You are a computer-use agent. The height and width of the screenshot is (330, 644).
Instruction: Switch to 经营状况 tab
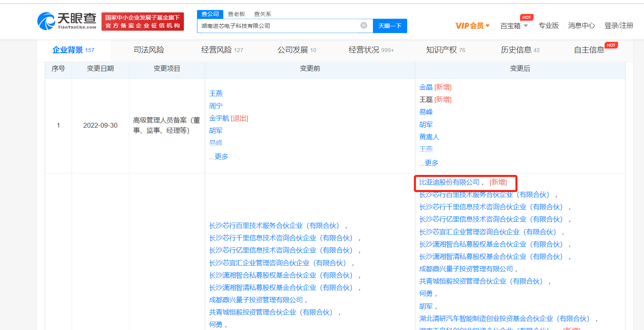pos(371,50)
